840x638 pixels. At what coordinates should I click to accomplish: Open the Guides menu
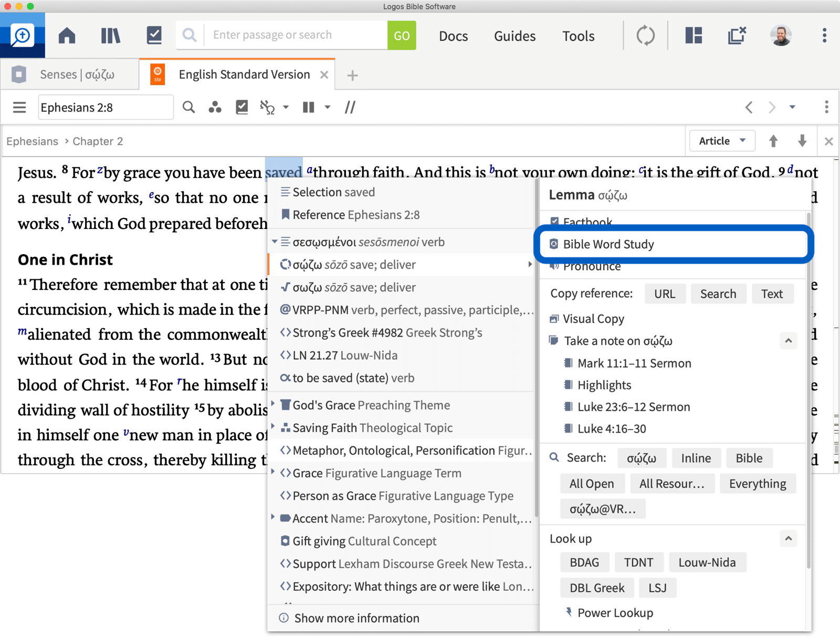(514, 36)
